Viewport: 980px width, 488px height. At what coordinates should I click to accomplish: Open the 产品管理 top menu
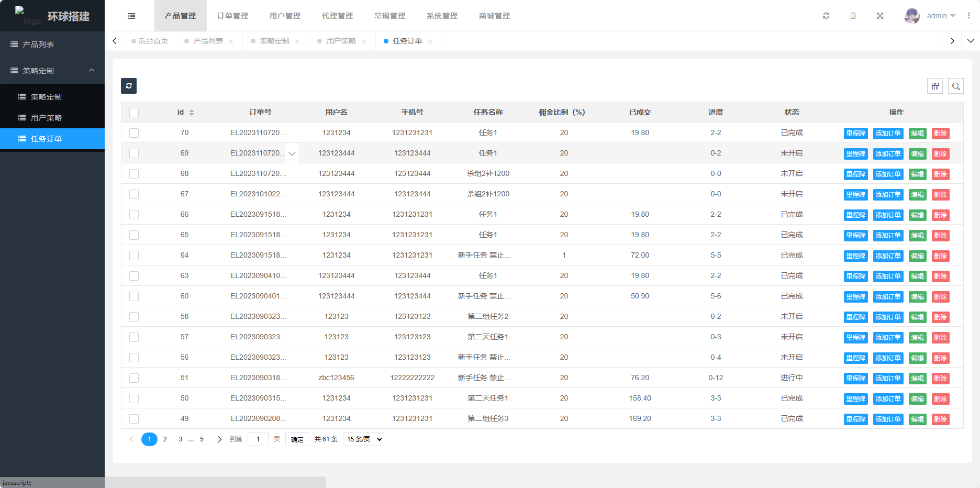(x=181, y=16)
